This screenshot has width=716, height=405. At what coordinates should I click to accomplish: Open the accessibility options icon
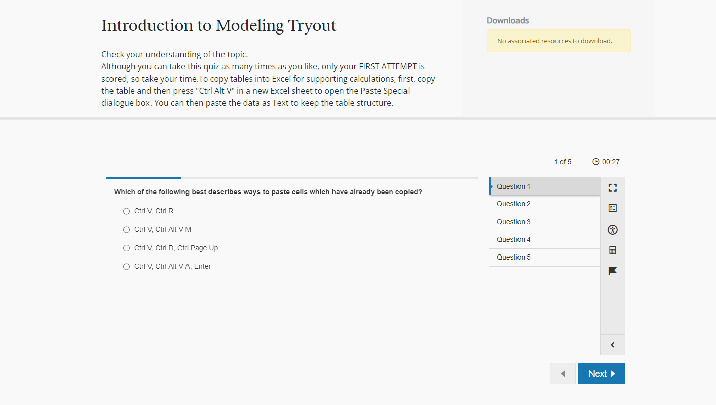click(612, 229)
